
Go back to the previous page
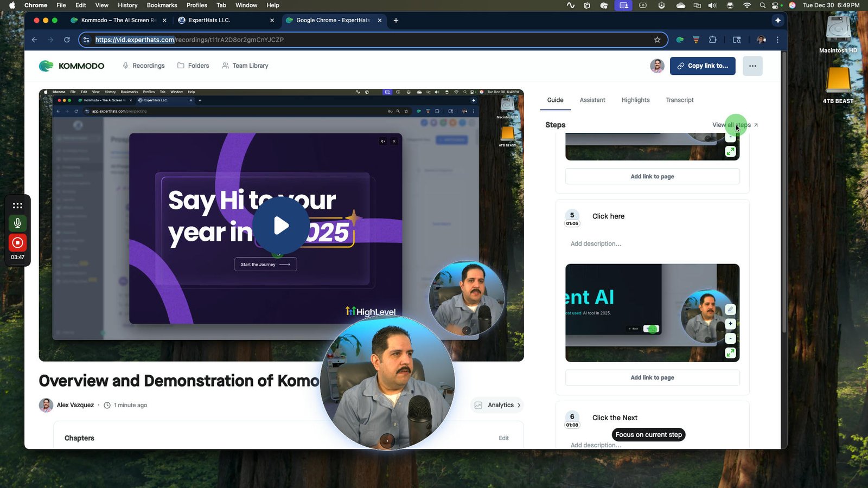[34, 40]
